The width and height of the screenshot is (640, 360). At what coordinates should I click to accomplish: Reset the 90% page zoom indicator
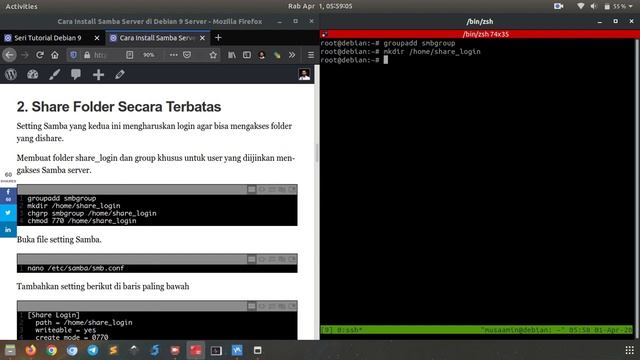149,55
